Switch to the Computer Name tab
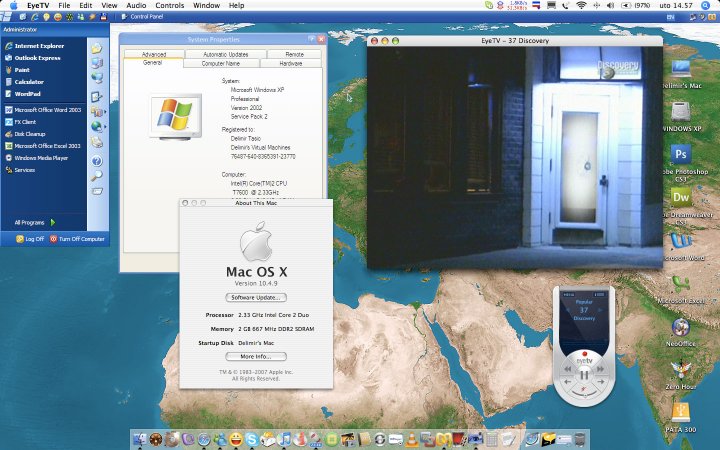Screen dimensions: 720x450 click(221, 63)
